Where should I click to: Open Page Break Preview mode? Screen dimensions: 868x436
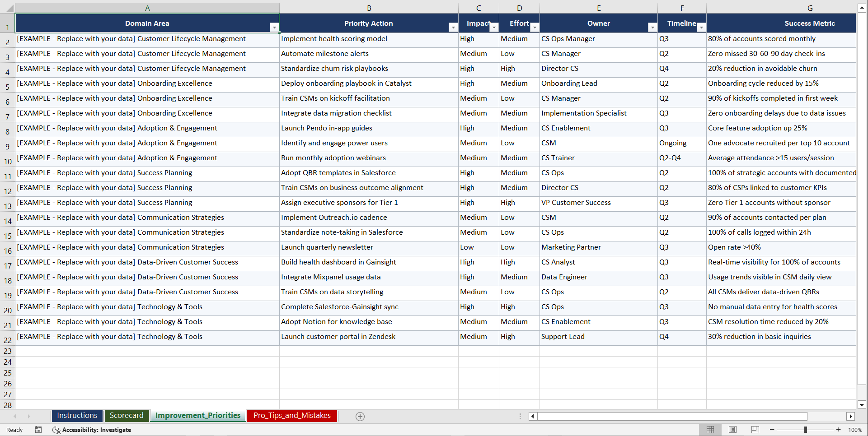coord(755,430)
